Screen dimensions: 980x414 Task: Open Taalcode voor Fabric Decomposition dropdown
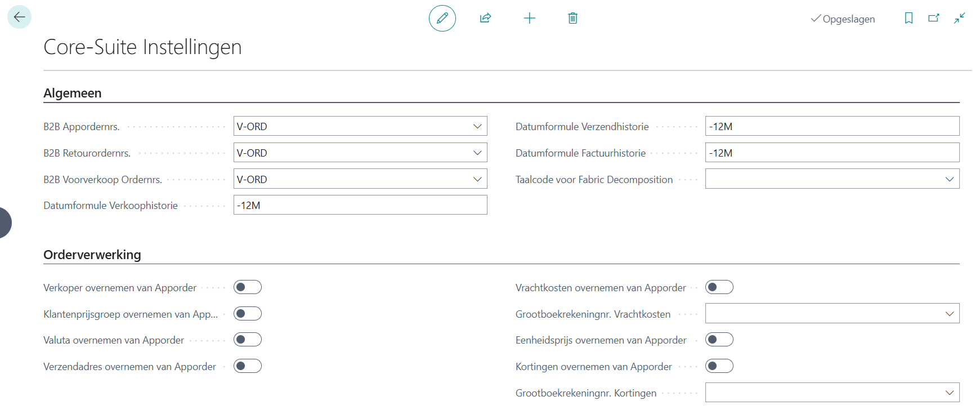pyautogui.click(x=950, y=179)
